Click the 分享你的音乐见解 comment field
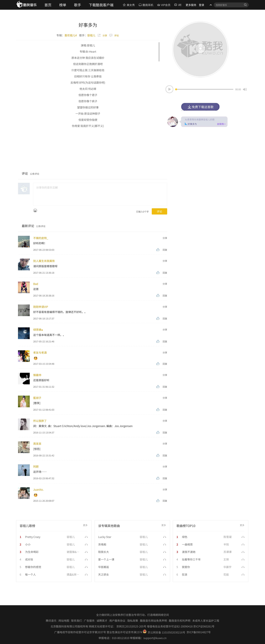Viewport: 265px width, 644px height. pyautogui.click(x=100, y=194)
